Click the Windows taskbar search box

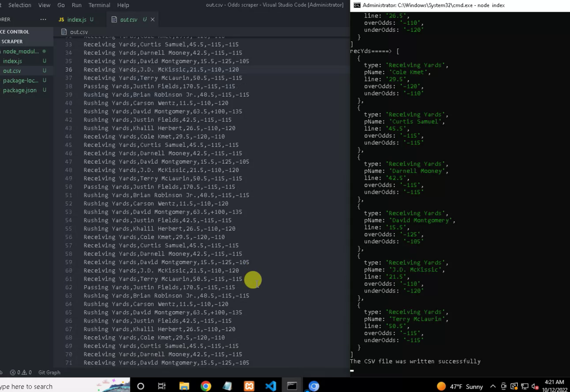[x=65, y=386]
